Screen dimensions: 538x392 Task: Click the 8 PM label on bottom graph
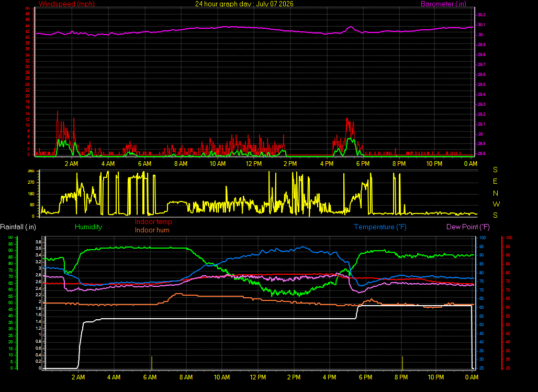(401, 377)
